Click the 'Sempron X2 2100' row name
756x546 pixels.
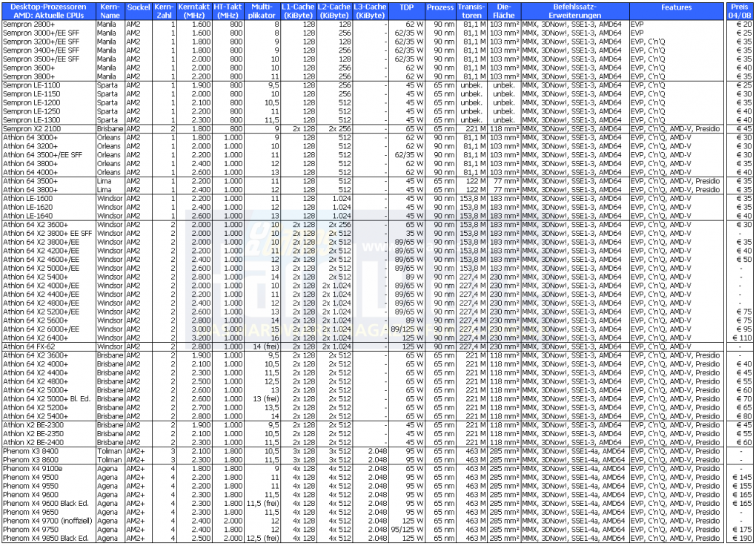pos(32,128)
